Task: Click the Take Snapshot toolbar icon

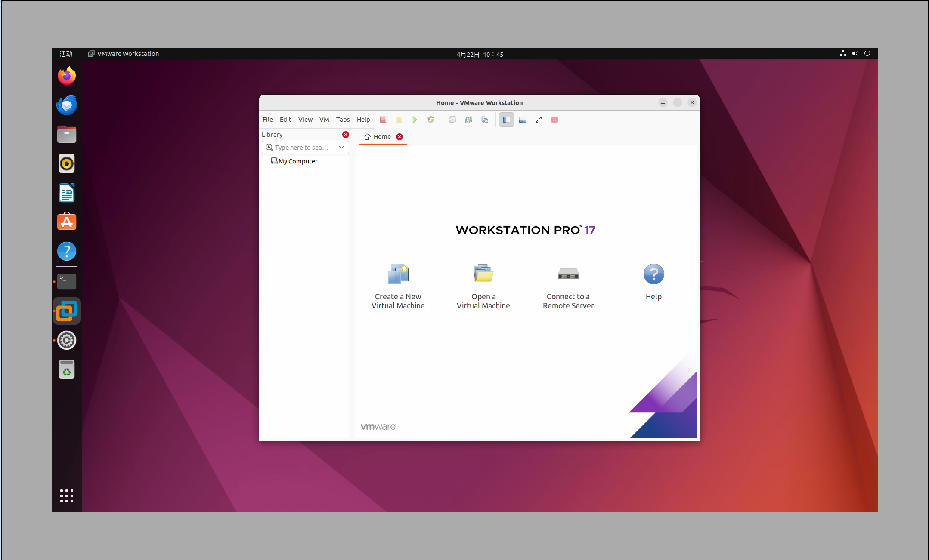Action: point(453,120)
